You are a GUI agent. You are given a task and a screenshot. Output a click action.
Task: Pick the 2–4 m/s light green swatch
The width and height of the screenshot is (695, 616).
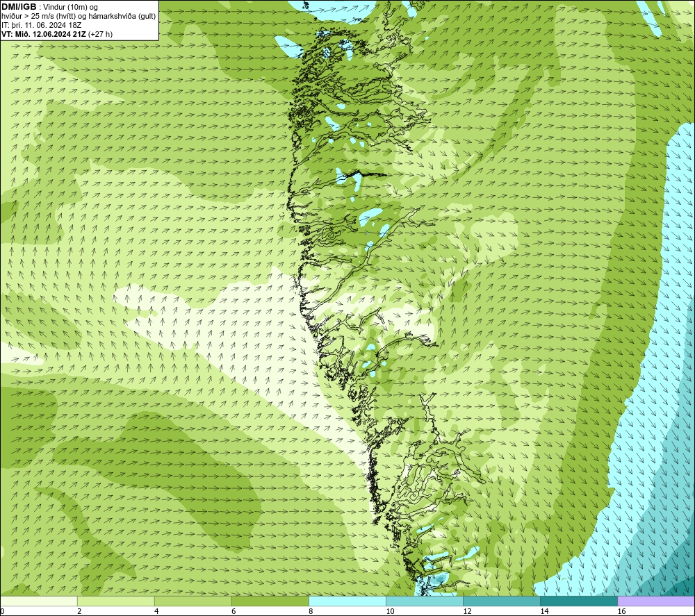point(116,601)
